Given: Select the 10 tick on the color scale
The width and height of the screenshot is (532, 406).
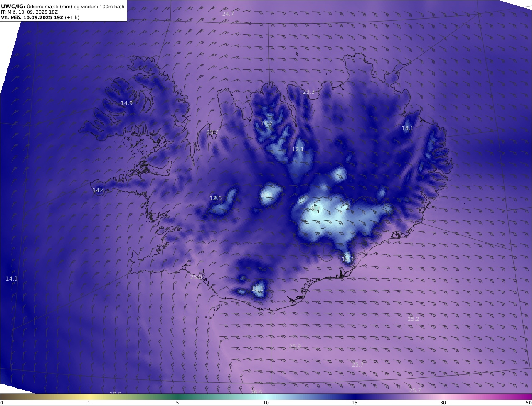Looking at the screenshot, I should [x=266, y=403].
